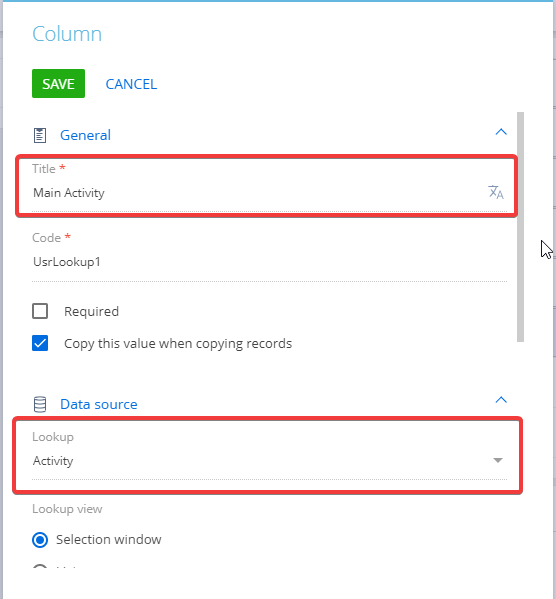556x599 pixels.
Task: Click the Data source section header text
Action: 99,404
